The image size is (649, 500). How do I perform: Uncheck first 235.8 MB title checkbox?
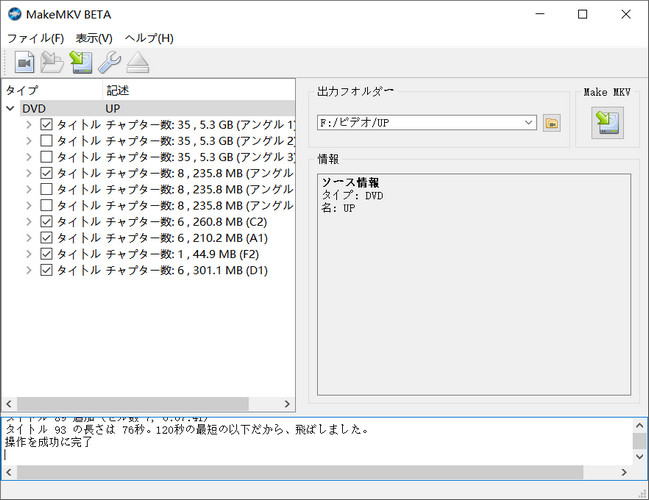46,173
